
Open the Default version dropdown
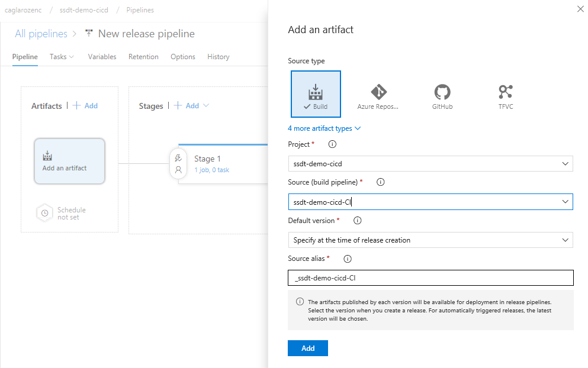(x=430, y=240)
